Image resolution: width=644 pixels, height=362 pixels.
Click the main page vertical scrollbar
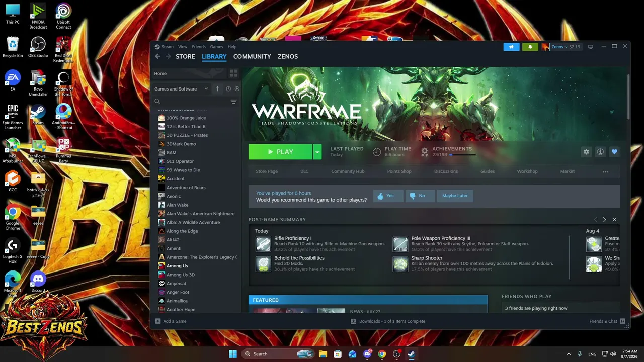[x=628, y=96]
